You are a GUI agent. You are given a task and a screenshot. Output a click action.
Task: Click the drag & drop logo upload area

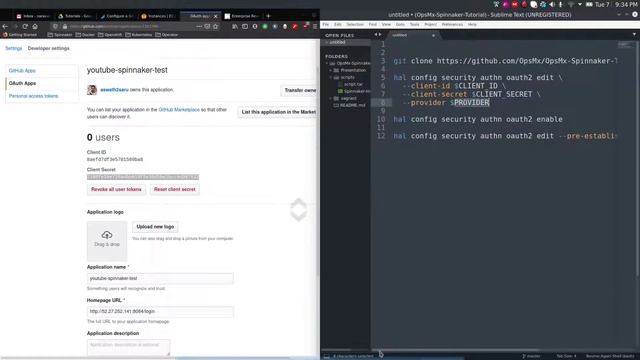pos(107,241)
